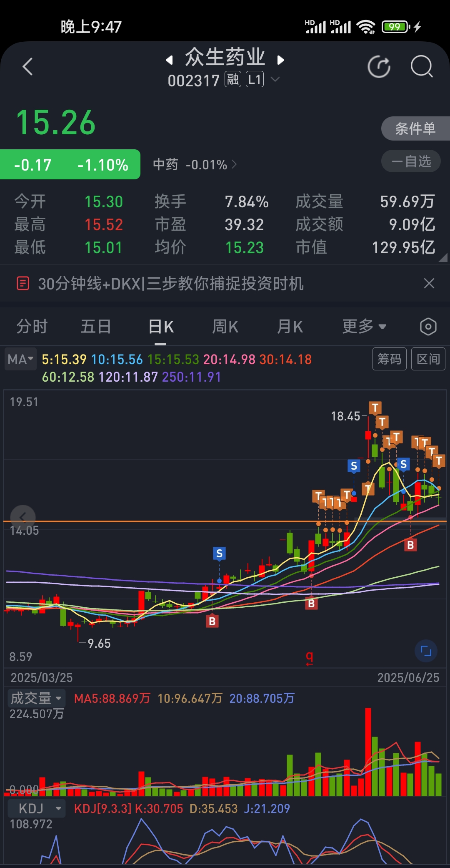The height and width of the screenshot is (868, 450).
Task: Open chart settings hexagon icon
Action: pyautogui.click(x=428, y=327)
